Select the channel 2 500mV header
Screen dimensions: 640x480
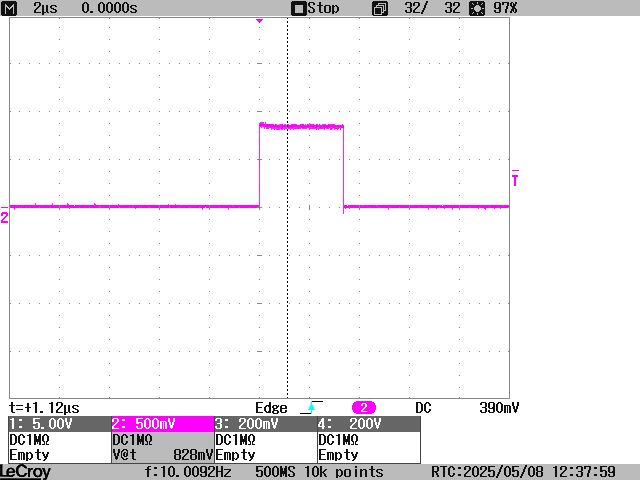[162, 424]
